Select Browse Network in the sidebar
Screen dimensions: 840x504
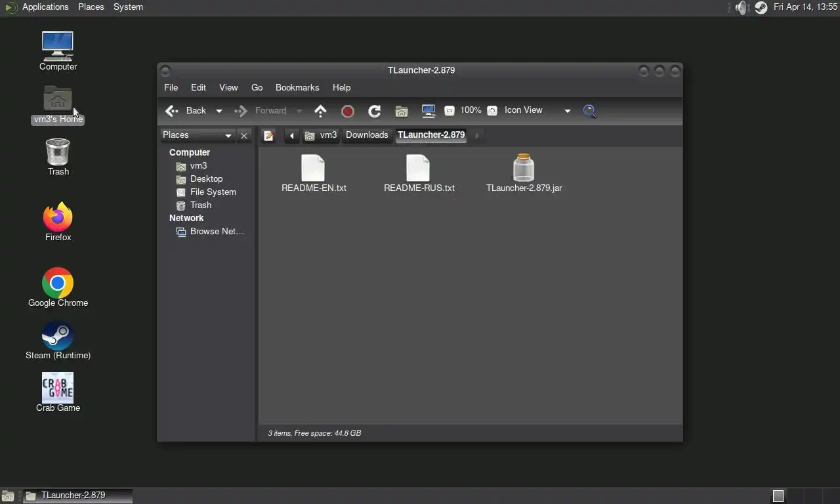coord(209,232)
